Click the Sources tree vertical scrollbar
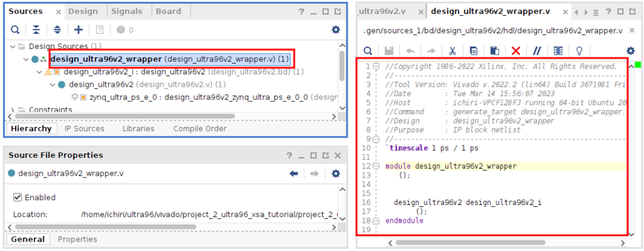 click(x=341, y=66)
